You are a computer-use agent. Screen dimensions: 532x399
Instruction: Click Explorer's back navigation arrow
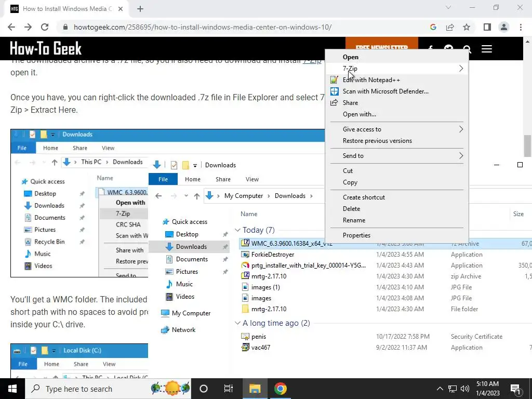[158, 196]
